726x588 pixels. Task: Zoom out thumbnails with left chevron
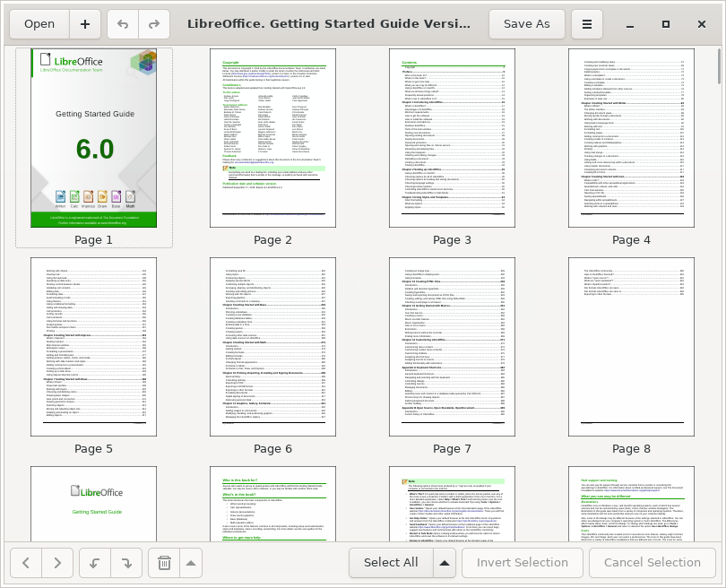point(26,563)
